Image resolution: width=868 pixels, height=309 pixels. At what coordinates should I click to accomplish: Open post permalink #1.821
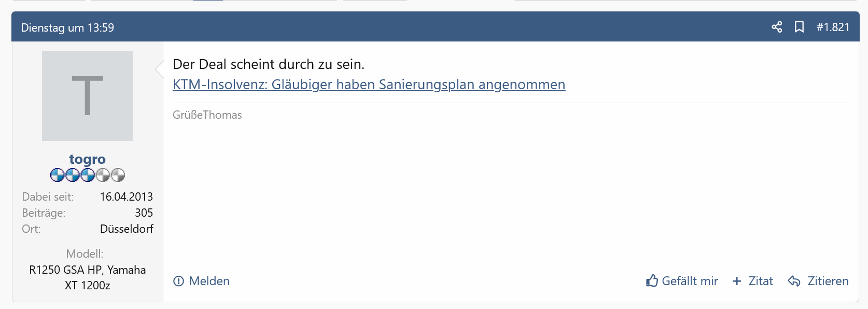(833, 27)
